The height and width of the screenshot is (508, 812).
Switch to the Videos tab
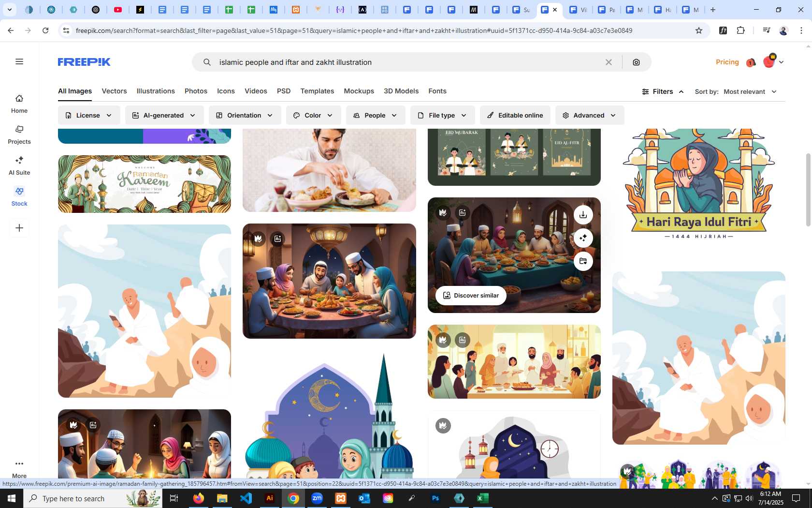click(x=256, y=91)
